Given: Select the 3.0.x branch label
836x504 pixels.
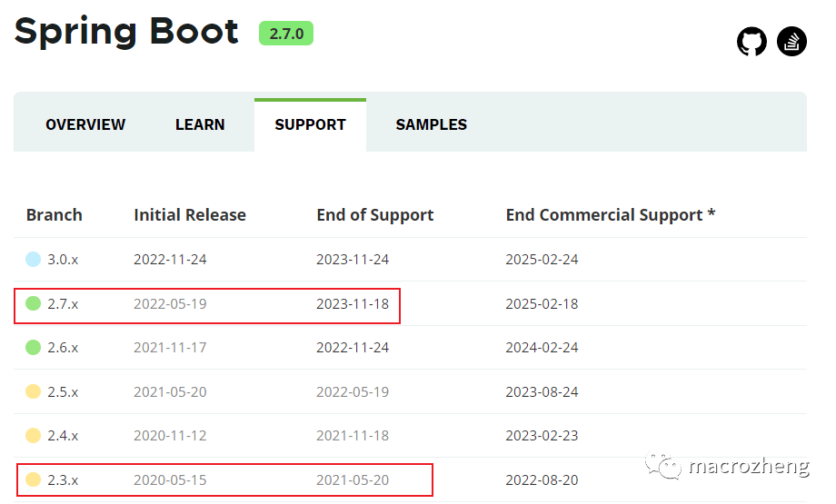Looking at the screenshot, I should 63,260.
